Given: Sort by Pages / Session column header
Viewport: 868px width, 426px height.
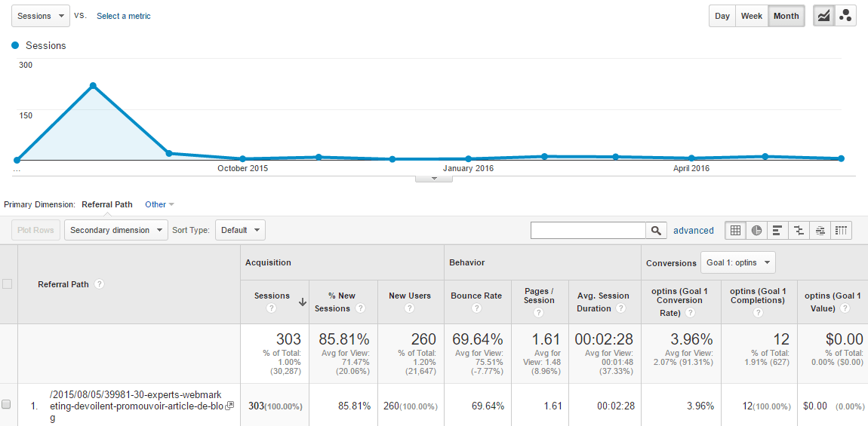Looking at the screenshot, I should [x=538, y=296].
